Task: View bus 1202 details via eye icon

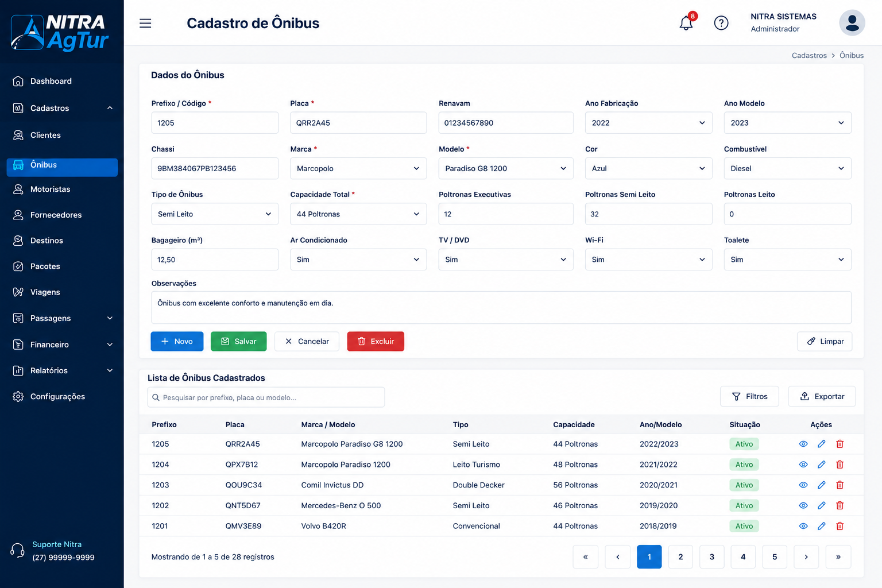Action: [x=803, y=505]
